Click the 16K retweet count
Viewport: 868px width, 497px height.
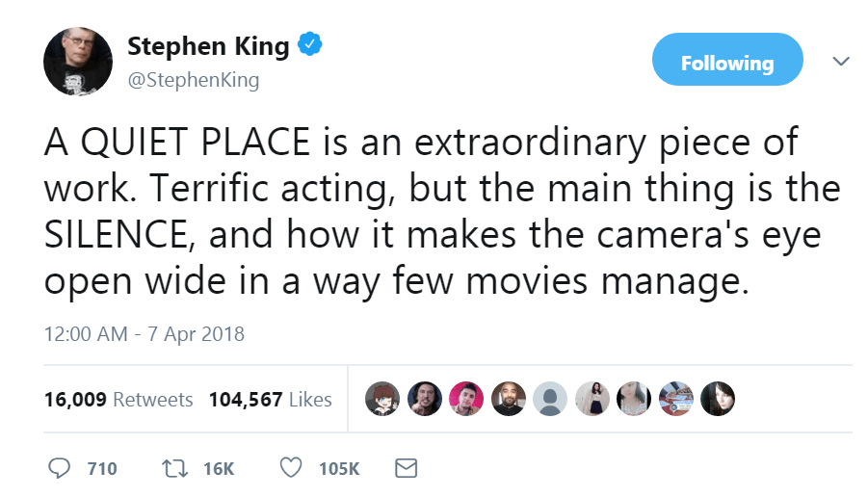tap(219, 469)
